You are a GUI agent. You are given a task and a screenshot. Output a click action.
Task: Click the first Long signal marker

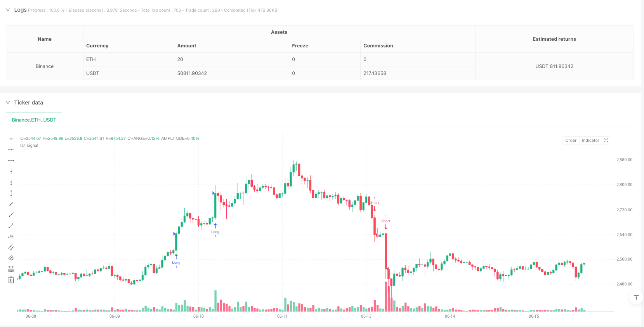[176, 259]
